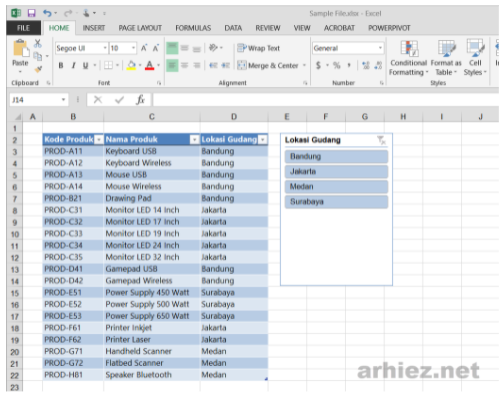Click the Copy icon in Clipboard group
Image resolution: width=503 pixels, height=397 pixels.
[38, 56]
